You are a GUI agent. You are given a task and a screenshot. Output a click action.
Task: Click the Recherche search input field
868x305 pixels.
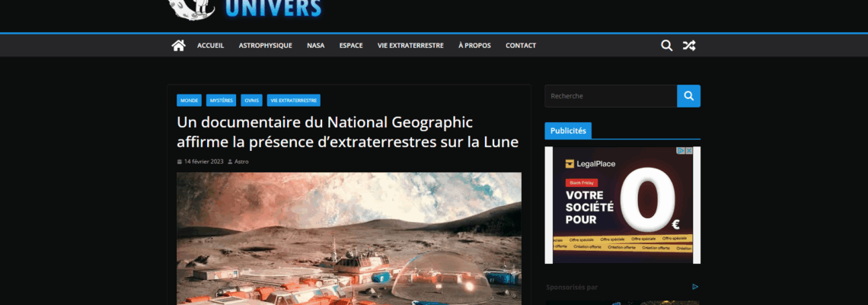[x=611, y=96]
